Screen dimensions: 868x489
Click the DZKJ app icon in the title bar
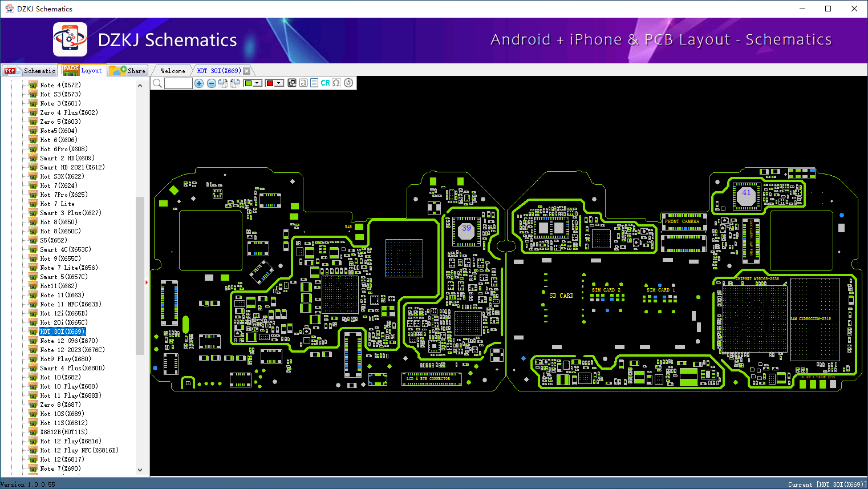tap(9, 9)
